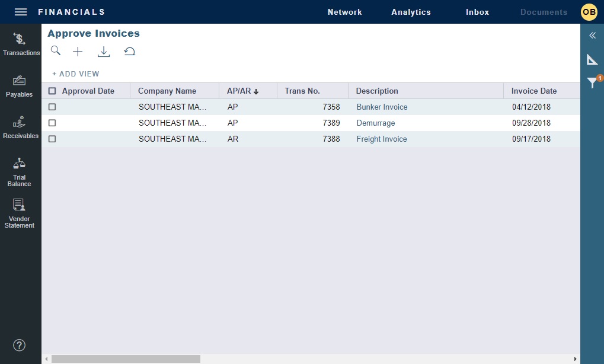
Task: Open the Inbox menu
Action: click(x=477, y=12)
